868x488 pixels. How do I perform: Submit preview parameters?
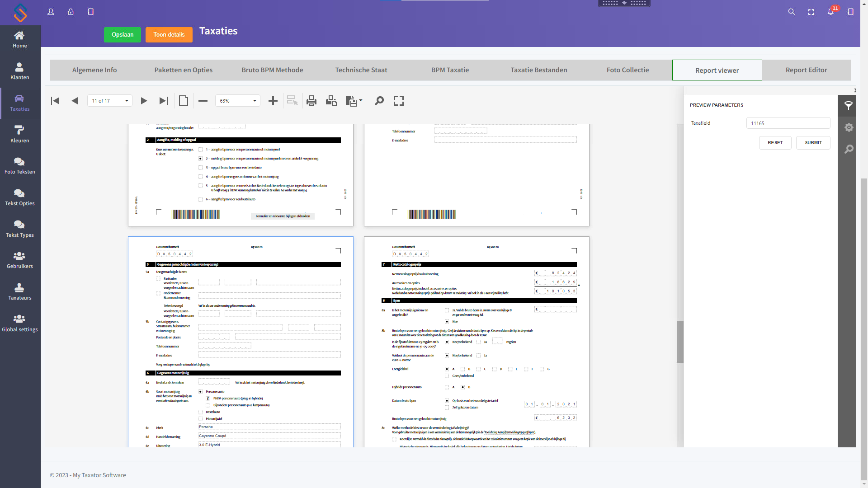point(813,143)
